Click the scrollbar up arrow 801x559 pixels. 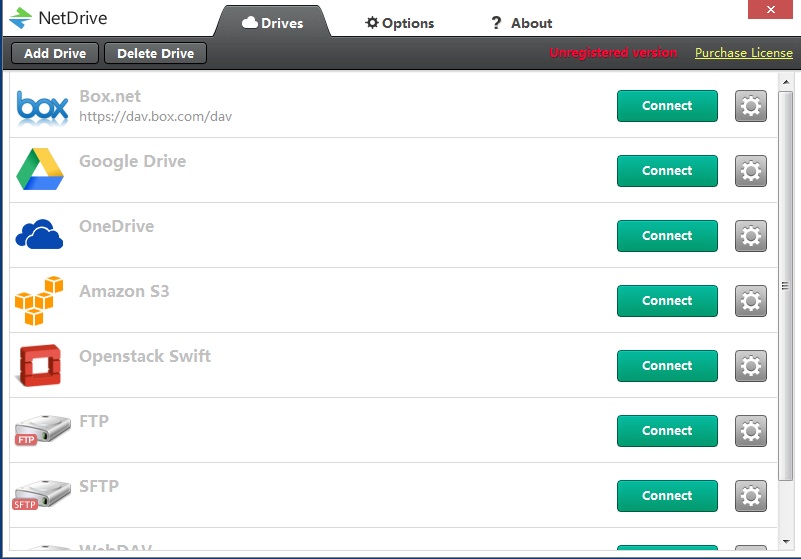pos(786,82)
